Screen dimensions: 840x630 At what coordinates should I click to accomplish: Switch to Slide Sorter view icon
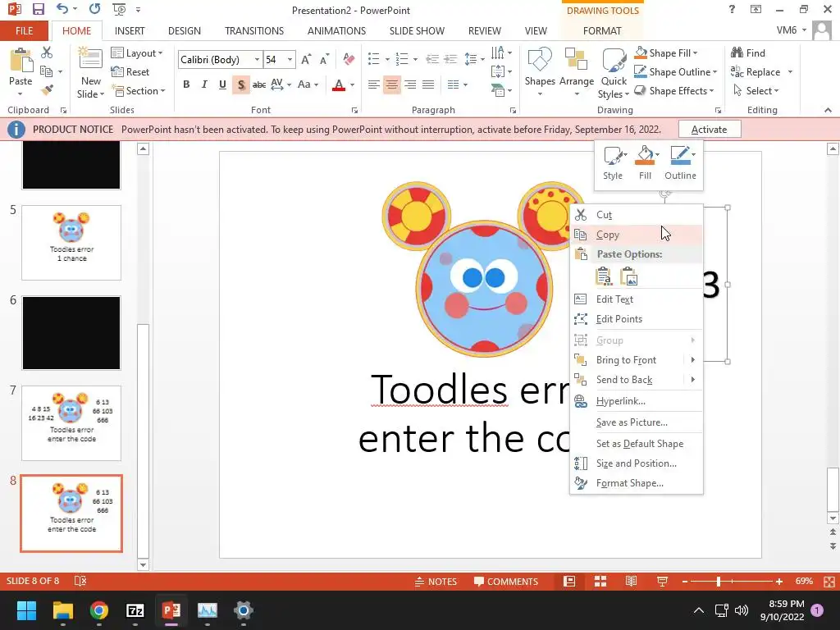[x=600, y=582]
